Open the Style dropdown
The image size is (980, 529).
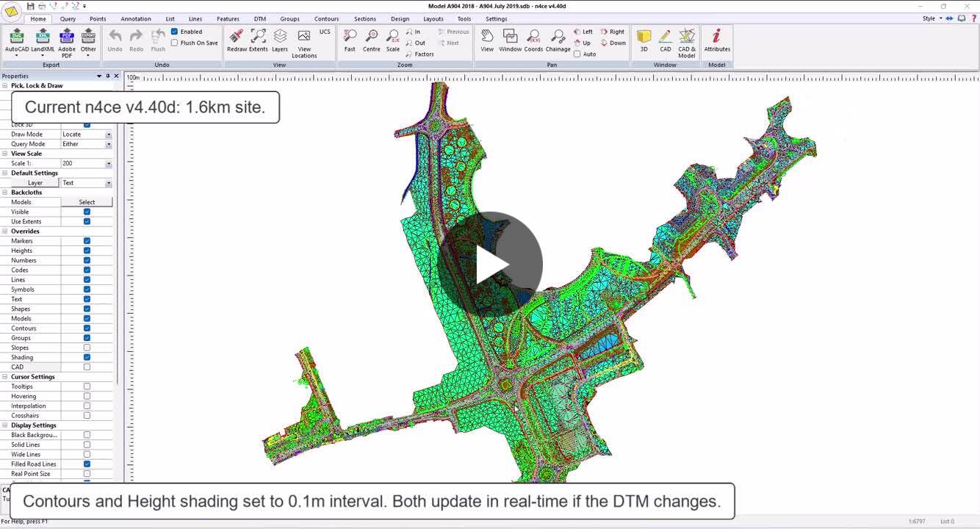[932, 18]
